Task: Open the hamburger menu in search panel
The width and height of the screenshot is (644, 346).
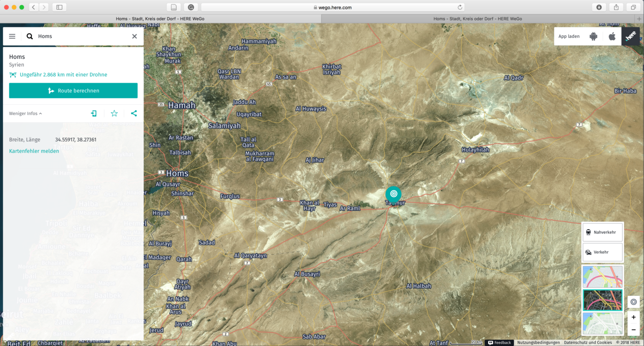Action: click(12, 36)
